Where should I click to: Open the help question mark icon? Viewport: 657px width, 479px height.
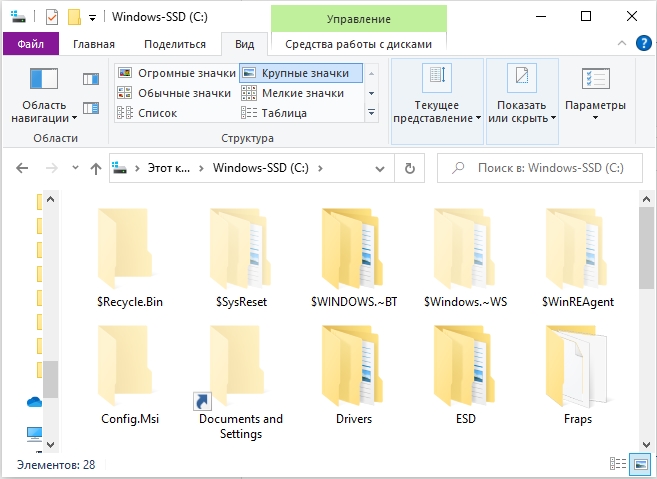(x=643, y=43)
